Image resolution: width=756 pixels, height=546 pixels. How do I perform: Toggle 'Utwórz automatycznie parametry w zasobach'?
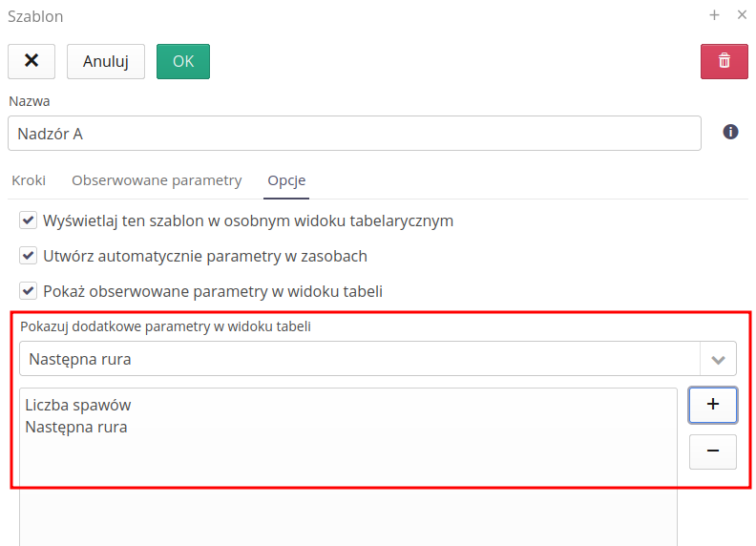click(x=29, y=256)
